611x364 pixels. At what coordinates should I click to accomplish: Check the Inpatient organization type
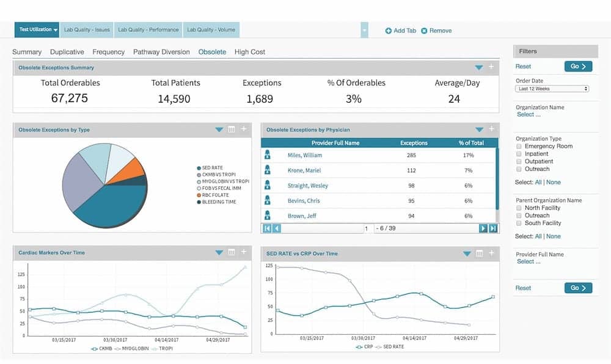519,154
